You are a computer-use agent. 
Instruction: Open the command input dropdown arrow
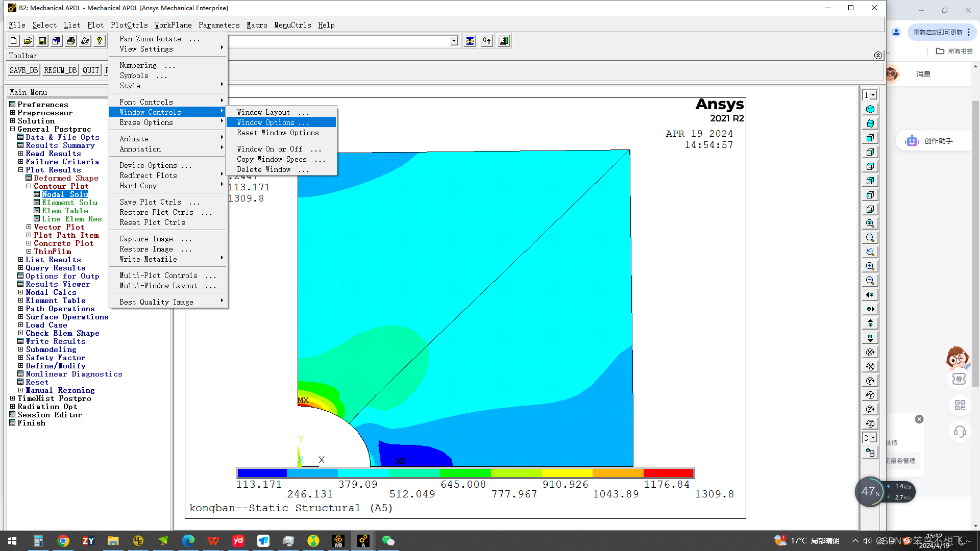coord(454,41)
